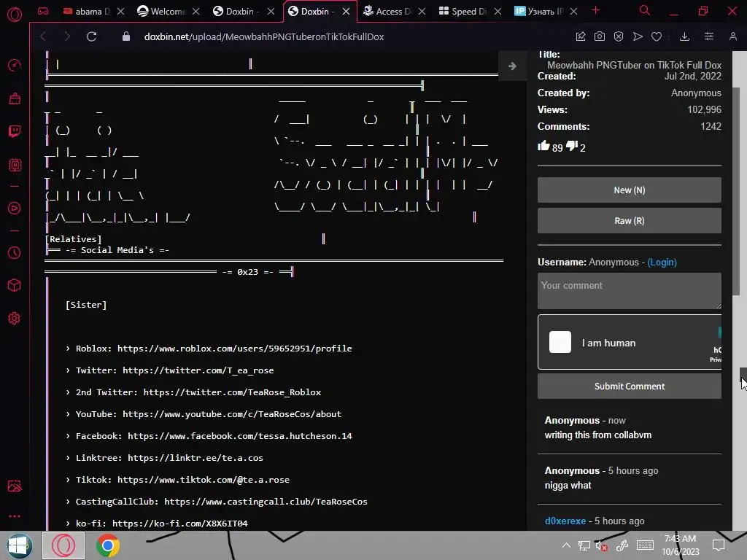Viewport: 747px width, 560px height.
Task: Click the padlock site info icon
Action: point(125,36)
